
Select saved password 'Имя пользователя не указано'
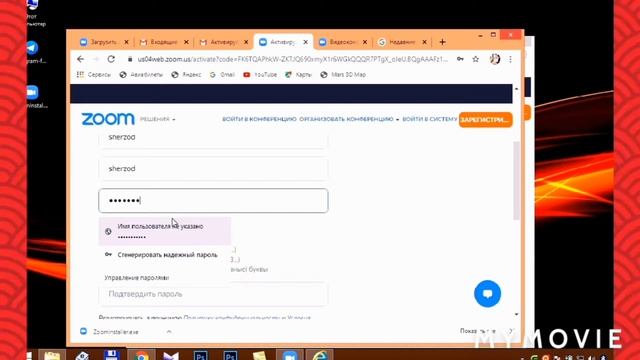(x=164, y=231)
